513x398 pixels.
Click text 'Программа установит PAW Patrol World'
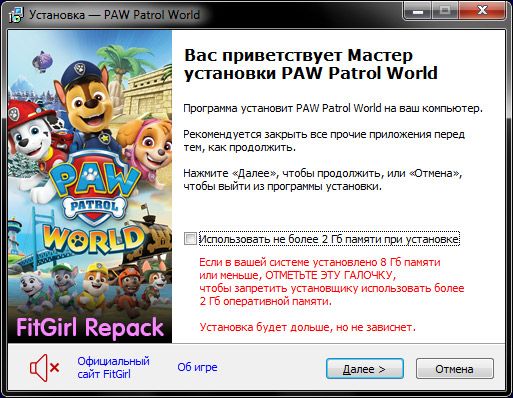pos(282,108)
